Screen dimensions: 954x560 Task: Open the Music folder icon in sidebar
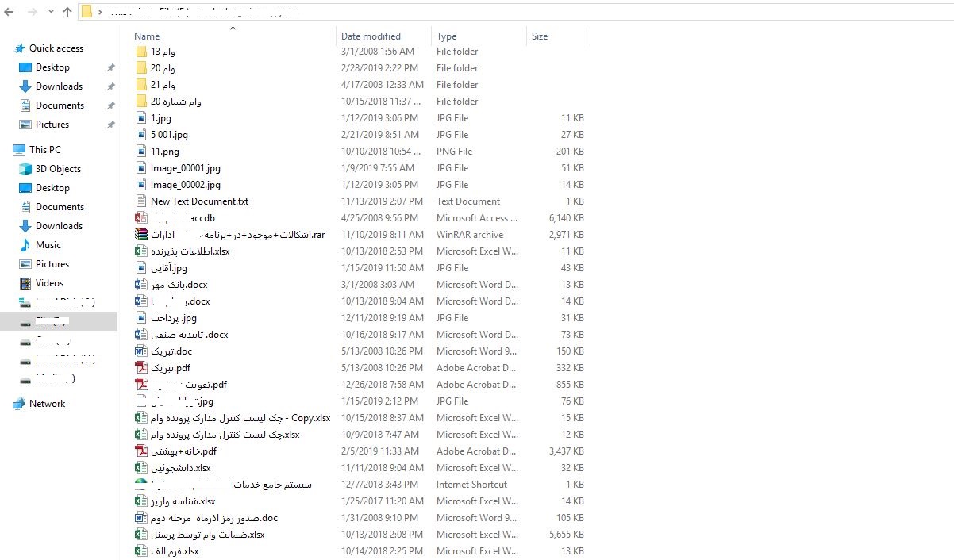[x=25, y=245]
